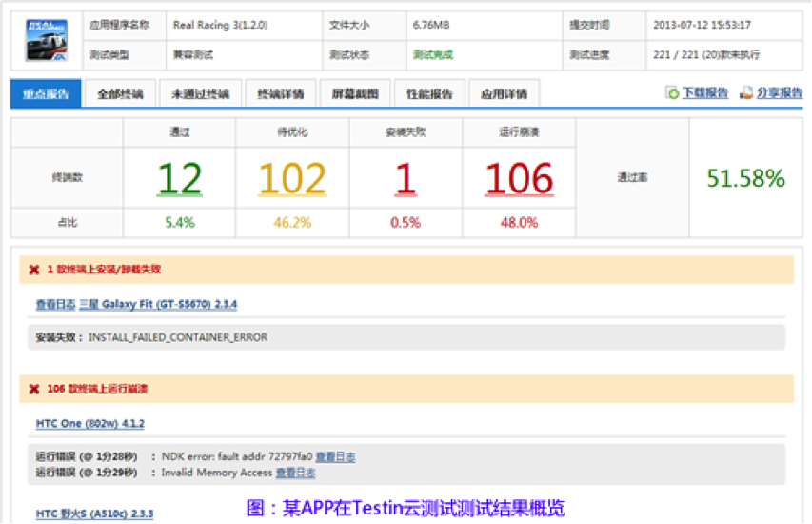
Task: Click the red crash count 106
Action: [520, 178]
